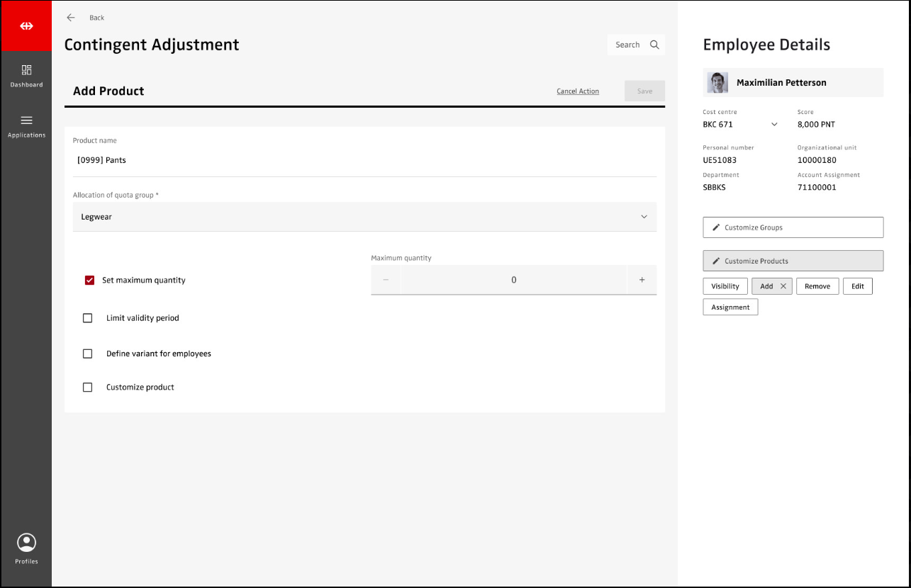Check the Customize product checkbox
The image size is (911, 588).
(88, 388)
